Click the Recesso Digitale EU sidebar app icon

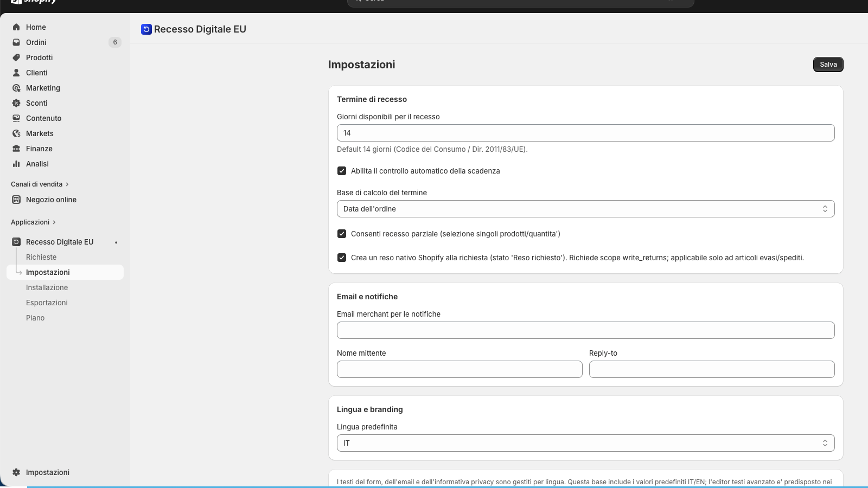pos(16,242)
